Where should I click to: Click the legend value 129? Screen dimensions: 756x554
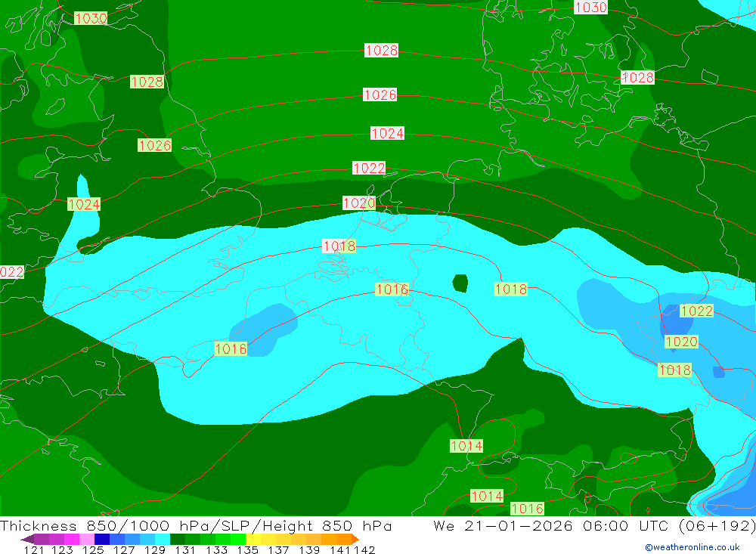[155, 549]
